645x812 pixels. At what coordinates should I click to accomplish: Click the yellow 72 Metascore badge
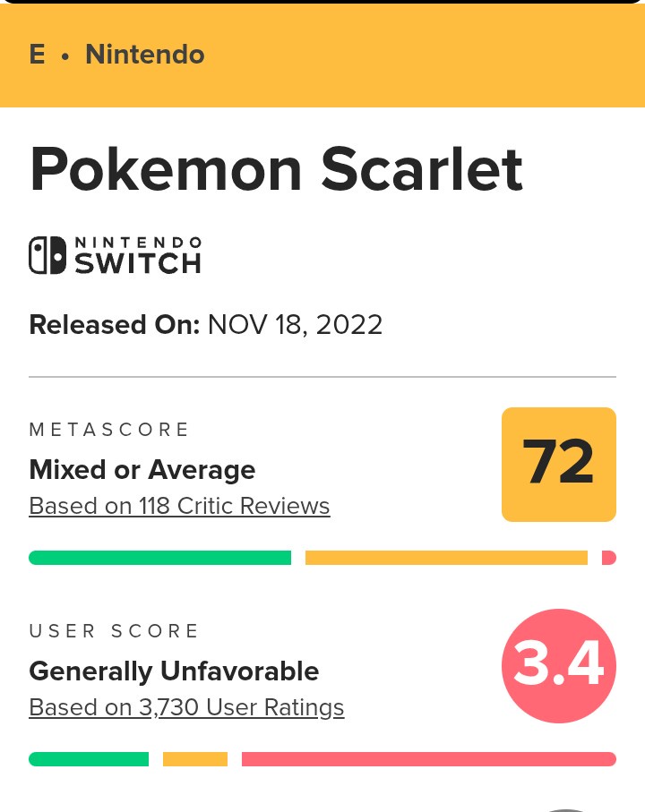coord(559,464)
